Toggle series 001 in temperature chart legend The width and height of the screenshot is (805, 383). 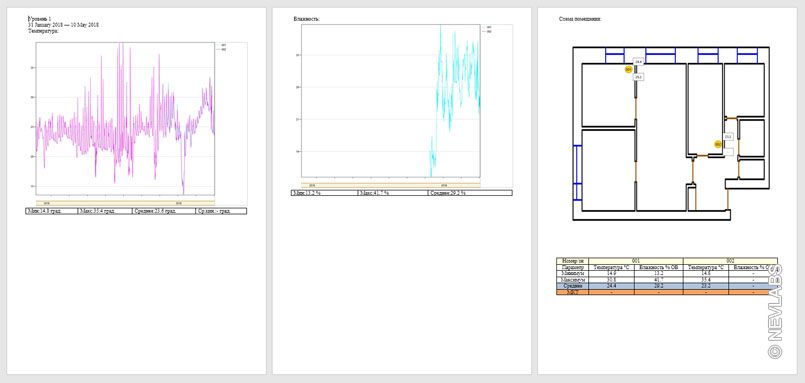[x=222, y=45]
